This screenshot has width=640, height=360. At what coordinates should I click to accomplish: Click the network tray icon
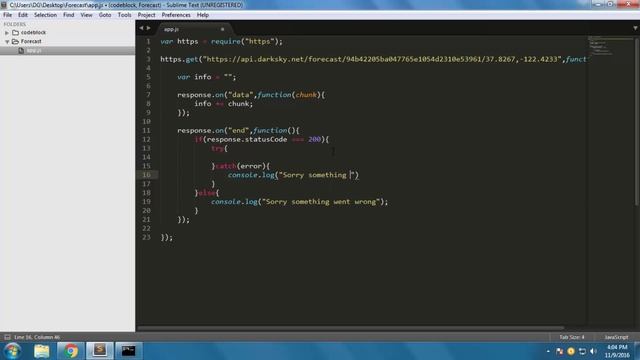pyautogui.click(x=582, y=351)
